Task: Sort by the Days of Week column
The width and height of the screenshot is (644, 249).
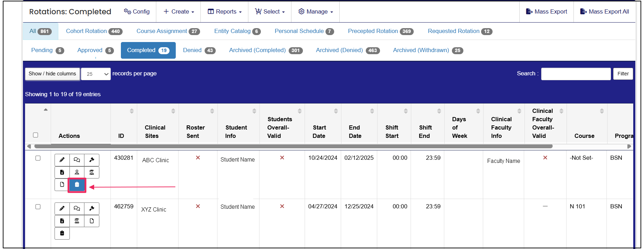Action: [478, 111]
